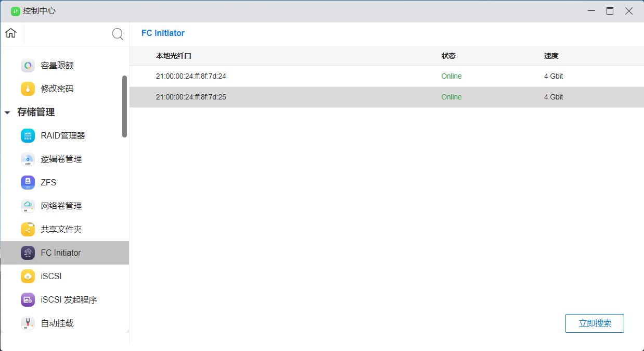Image resolution: width=644 pixels, height=351 pixels.
Task: Click the 状态 column header
Action: point(448,56)
